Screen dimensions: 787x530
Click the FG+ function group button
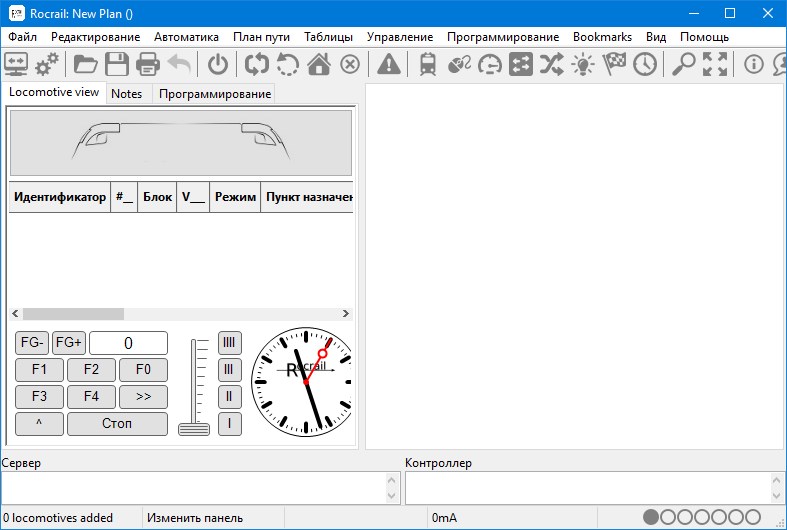(69, 343)
